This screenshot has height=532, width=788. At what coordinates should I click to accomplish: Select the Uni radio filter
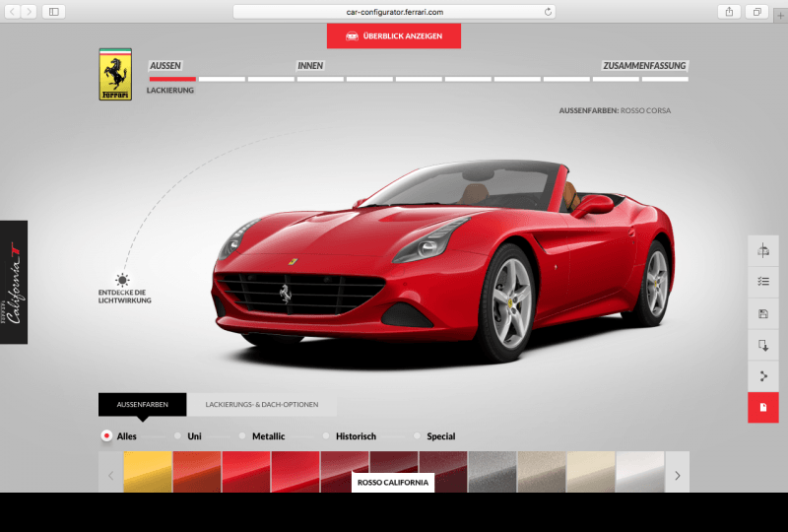[x=177, y=436]
